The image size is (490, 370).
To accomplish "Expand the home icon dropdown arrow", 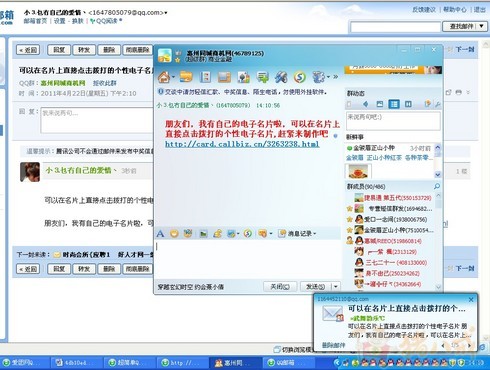I will [173, 77].
